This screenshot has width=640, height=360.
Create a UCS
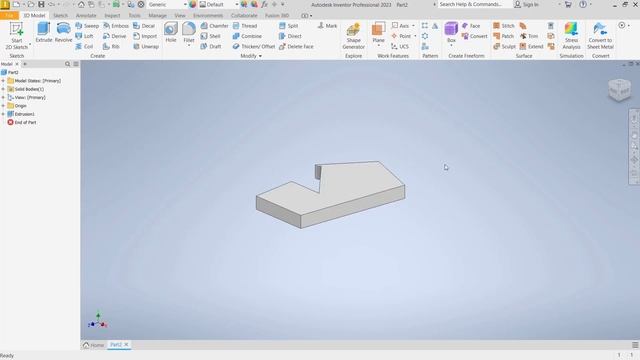point(400,47)
